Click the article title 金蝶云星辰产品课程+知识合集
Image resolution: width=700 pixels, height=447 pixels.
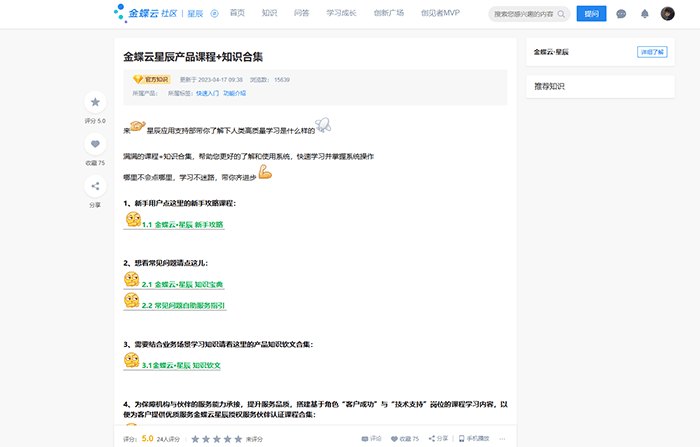[x=193, y=57]
